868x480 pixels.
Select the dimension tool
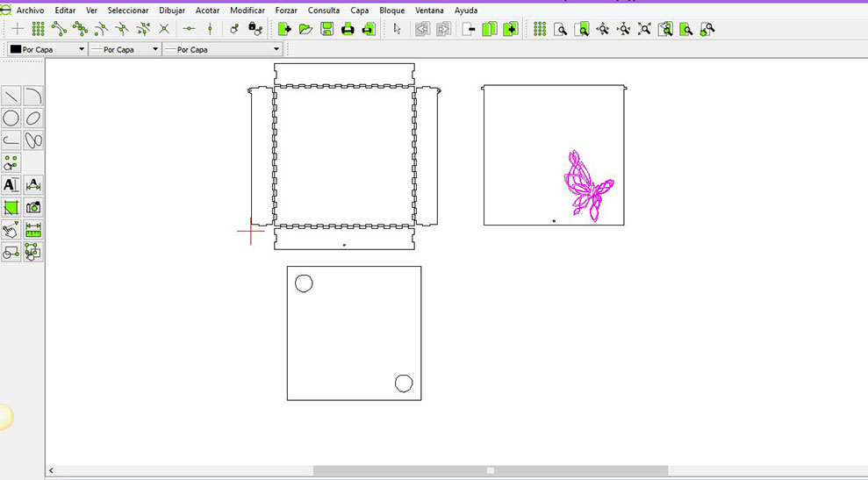[x=33, y=185]
